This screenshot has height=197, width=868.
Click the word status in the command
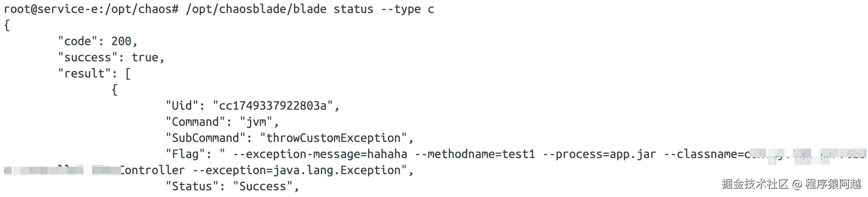353,9
